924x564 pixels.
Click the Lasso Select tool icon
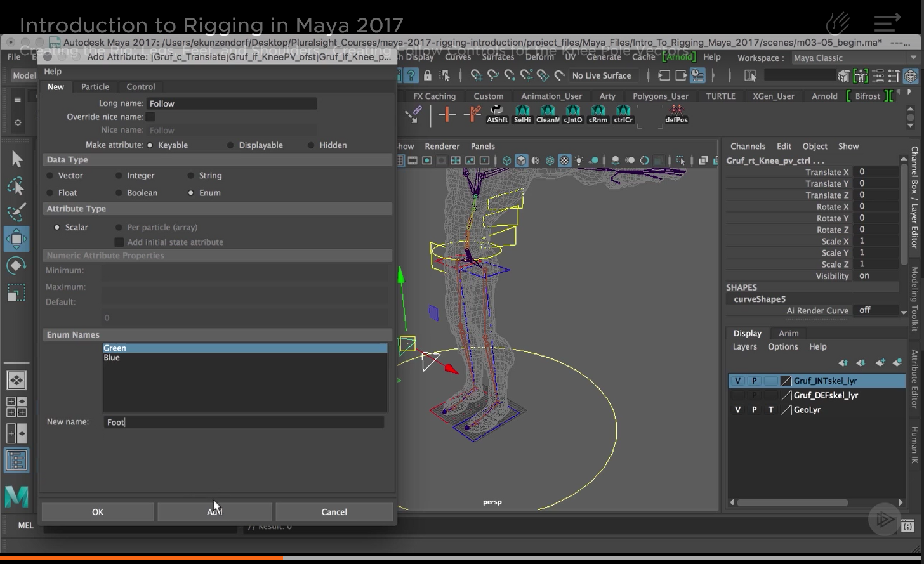(x=16, y=185)
